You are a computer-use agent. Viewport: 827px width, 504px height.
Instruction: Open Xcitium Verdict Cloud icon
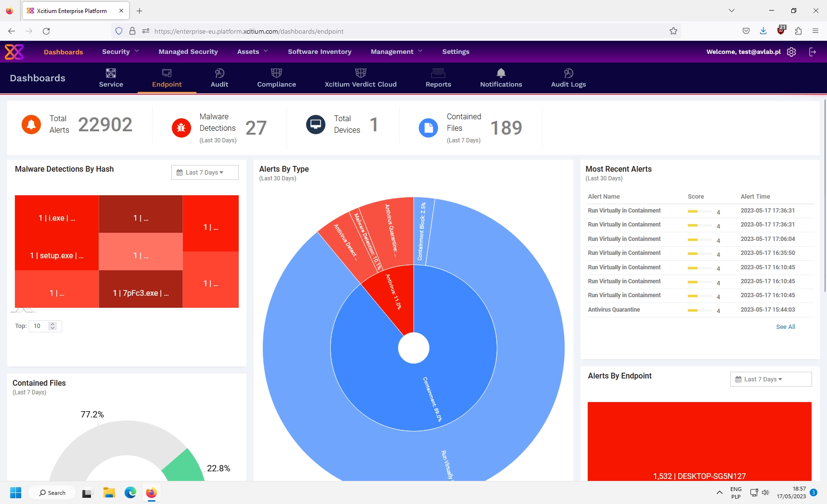pos(361,73)
